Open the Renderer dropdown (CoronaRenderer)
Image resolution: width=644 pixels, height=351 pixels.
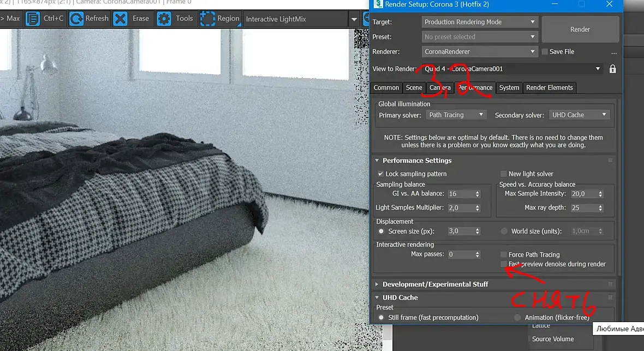[x=479, y=51]
